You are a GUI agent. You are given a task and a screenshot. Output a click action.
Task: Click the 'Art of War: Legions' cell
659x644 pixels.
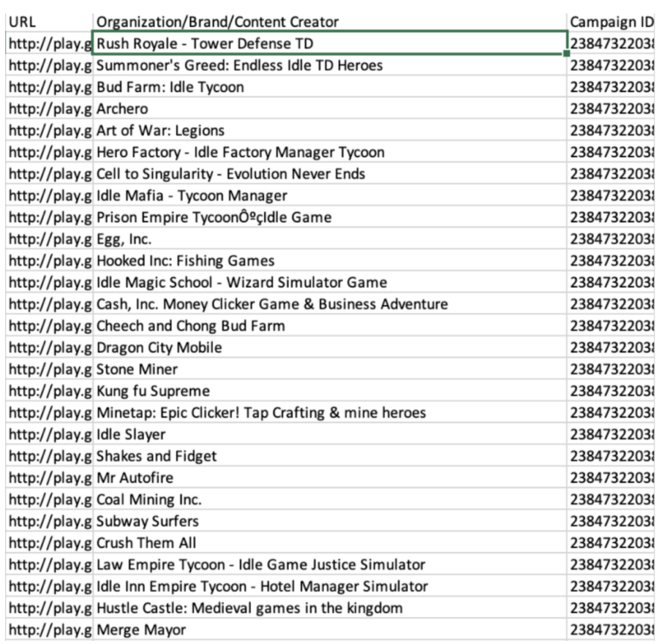click(x=329, y=131)
